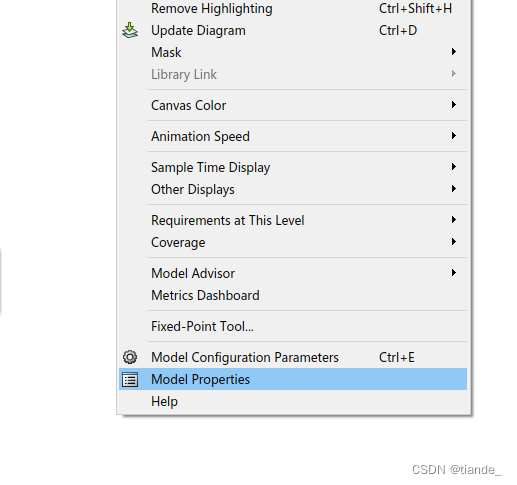Select Model Configuration Parameters entry
517x485 pixels.
tap(293, 357)
